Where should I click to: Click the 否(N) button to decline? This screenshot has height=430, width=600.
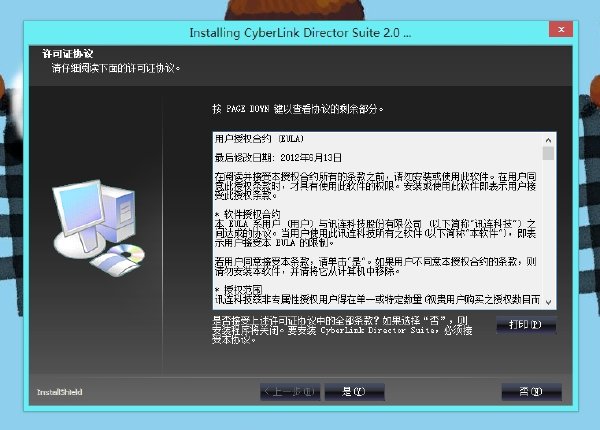tap(532, 392)
